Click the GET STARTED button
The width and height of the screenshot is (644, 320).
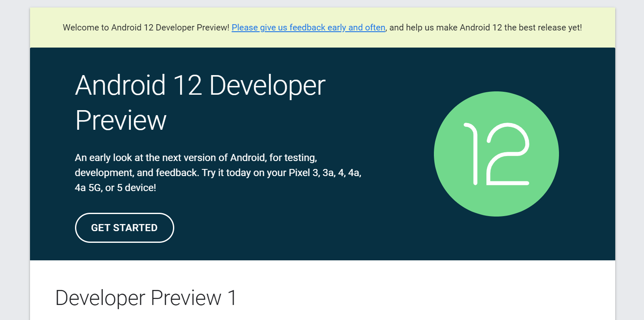(124, 227)
